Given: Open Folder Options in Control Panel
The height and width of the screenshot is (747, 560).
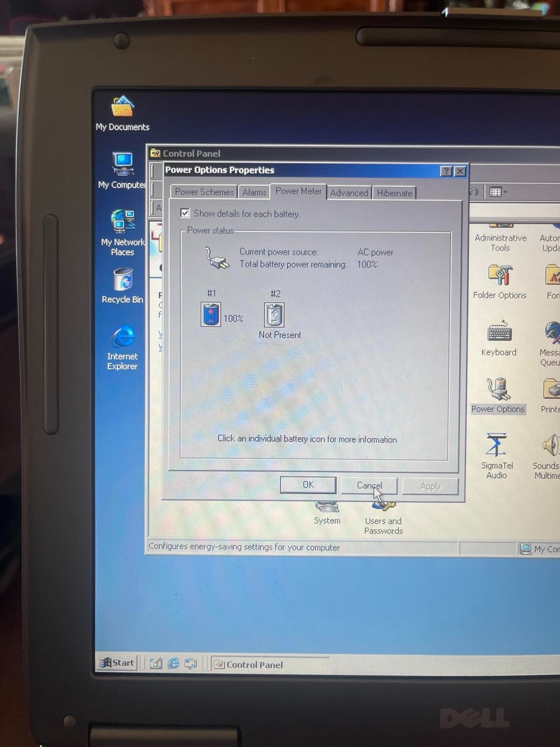Looking at the screenshot, I should [500, 282].
